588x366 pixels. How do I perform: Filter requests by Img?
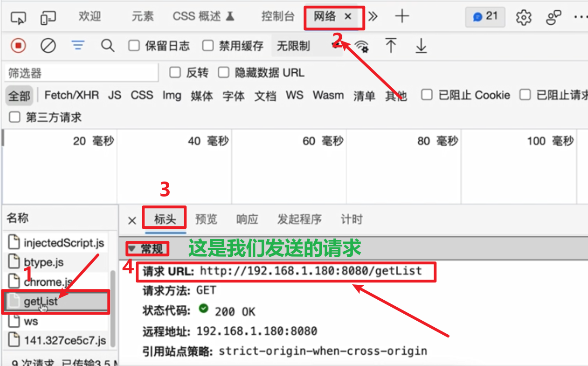click(x=172, y=95)
